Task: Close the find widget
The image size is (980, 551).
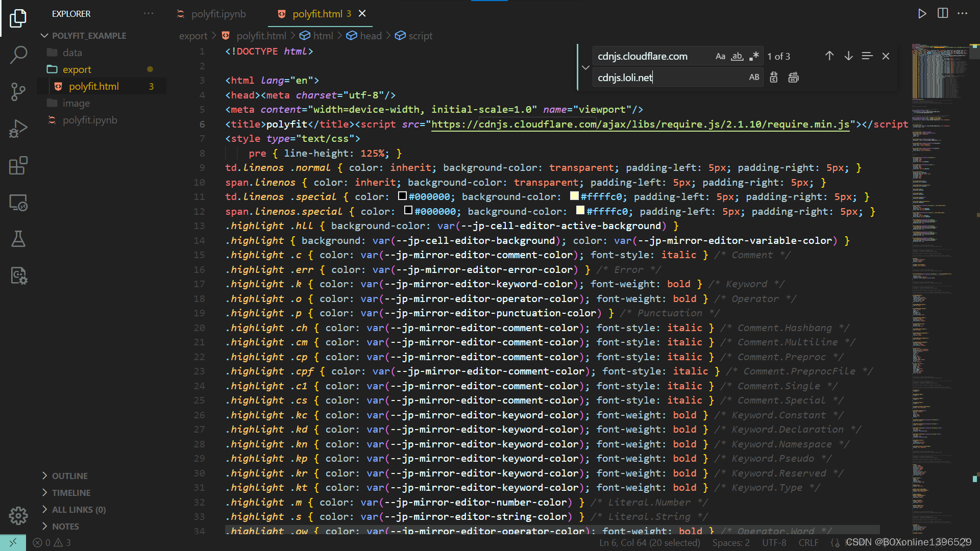Action: click(886, 56)
